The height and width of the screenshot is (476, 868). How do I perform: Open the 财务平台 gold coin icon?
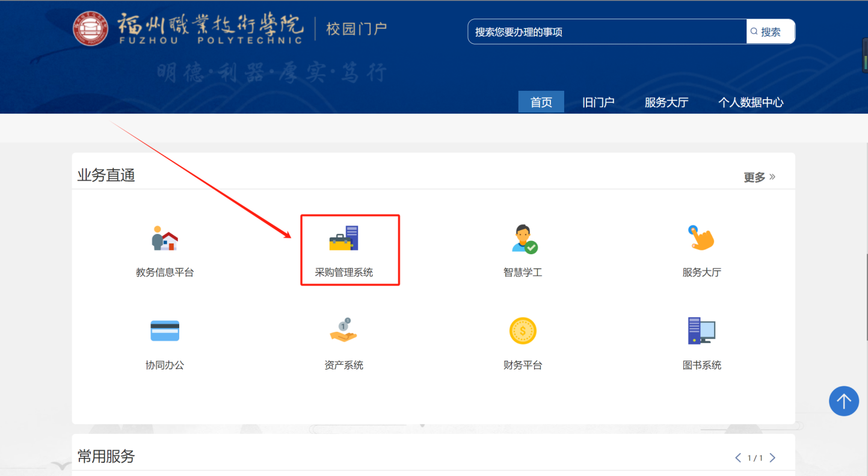523,331
